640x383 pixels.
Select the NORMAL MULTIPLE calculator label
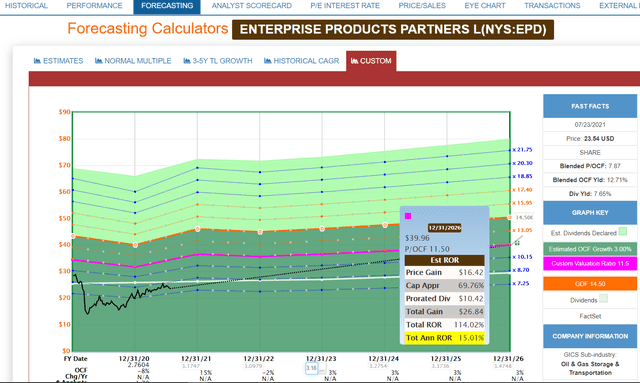[x=138, y=61]
